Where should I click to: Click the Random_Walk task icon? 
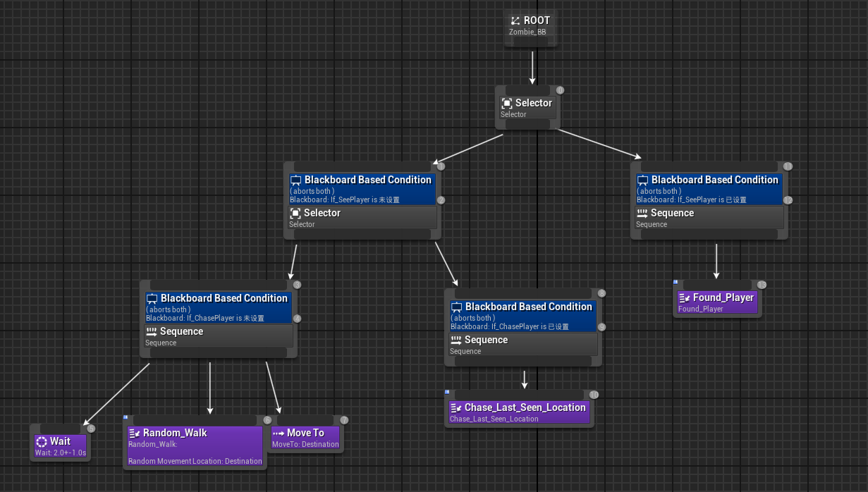134,433
